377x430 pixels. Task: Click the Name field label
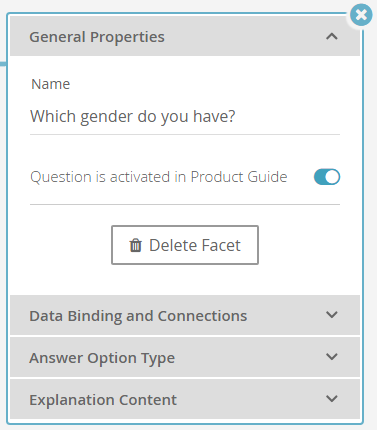[x=51, y=84]
